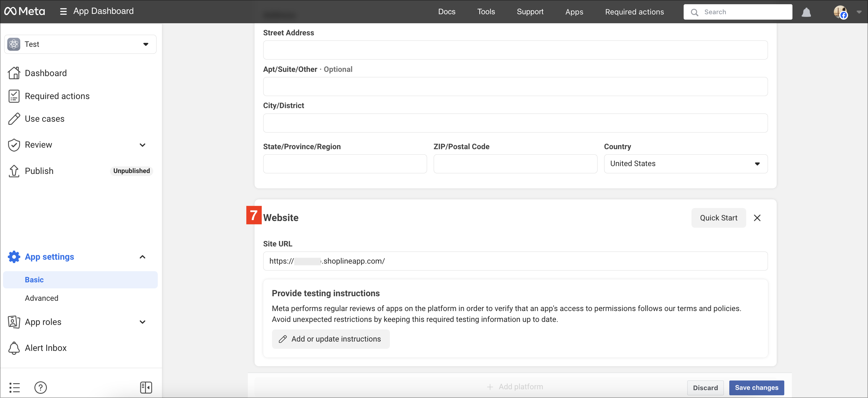Screen dimensions: 868x398
Task: Focus the Search input field
Action: coord(738,12)
